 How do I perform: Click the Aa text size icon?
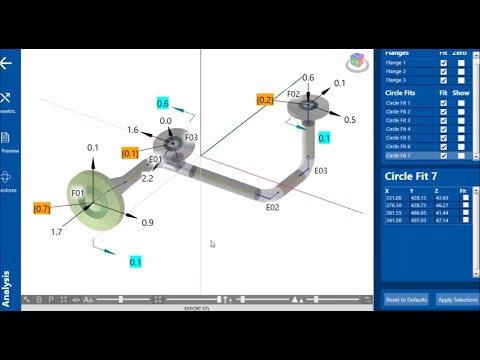click(88, 300)
